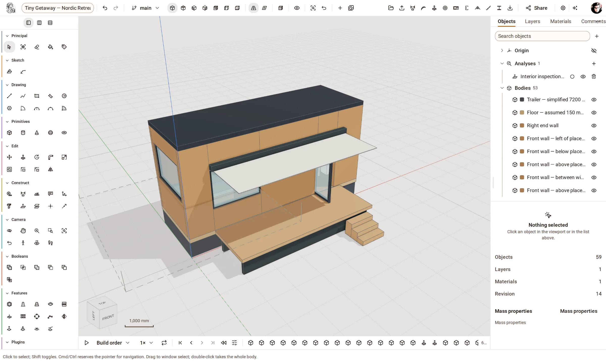Open the settings gear icon
This screenshot has height=364, width=606.
coord(563,8)
